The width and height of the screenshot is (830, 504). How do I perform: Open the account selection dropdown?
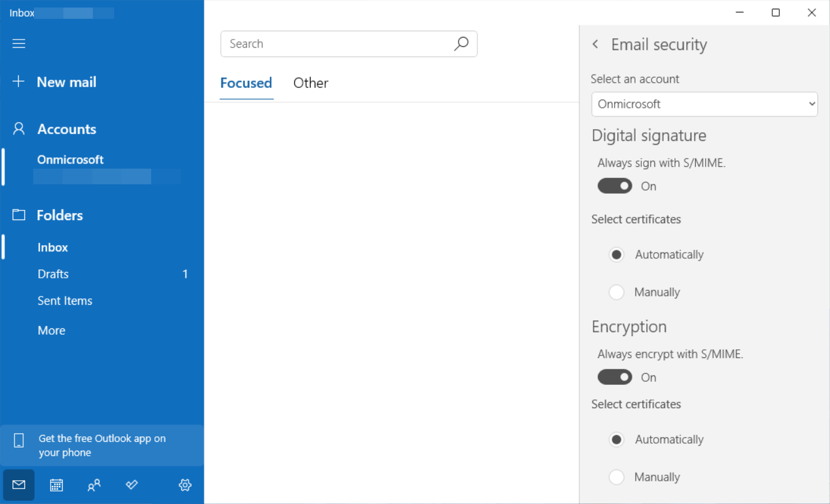point(704,104)
